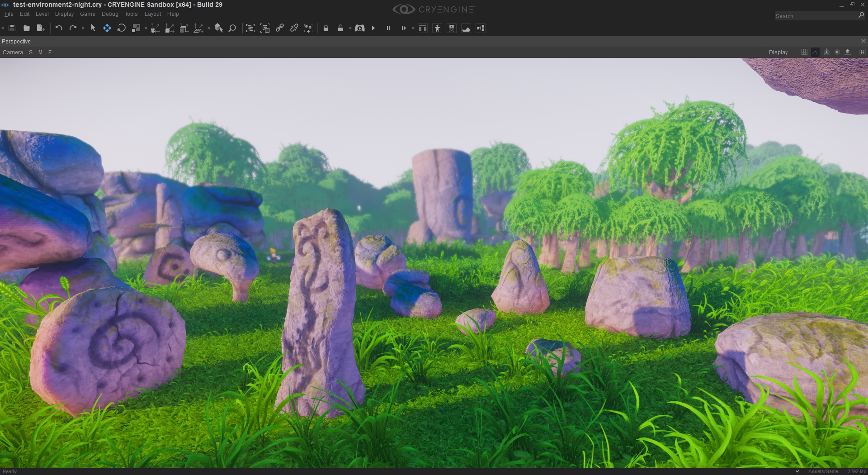Click the search magnifier icon at top right

861,15
